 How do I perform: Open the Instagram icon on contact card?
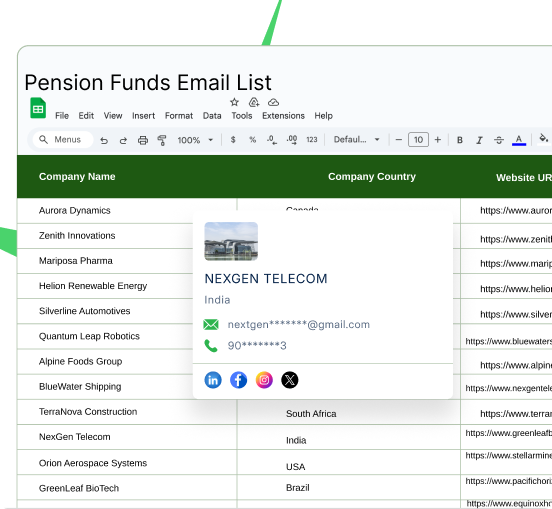point(264,380)
